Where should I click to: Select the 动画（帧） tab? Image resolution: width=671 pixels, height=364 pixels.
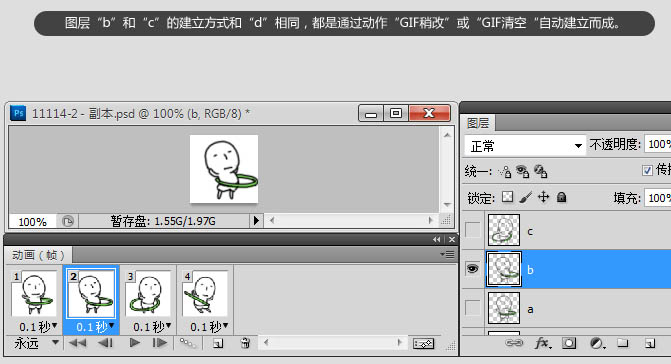[x=39, y=255]
